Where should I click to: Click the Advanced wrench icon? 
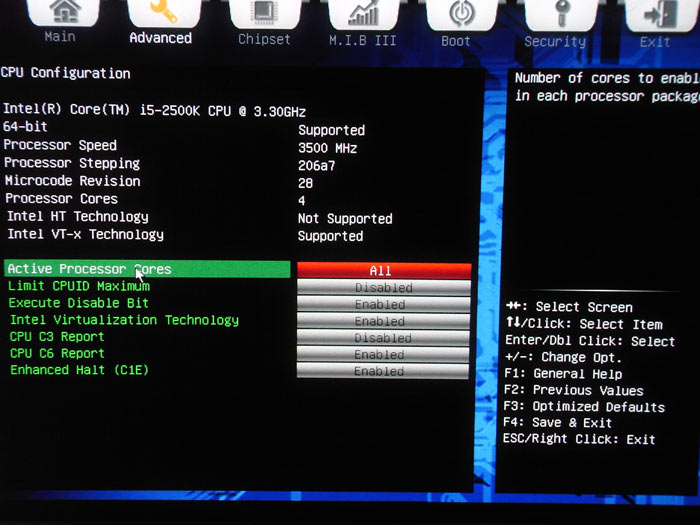point(163,12)
